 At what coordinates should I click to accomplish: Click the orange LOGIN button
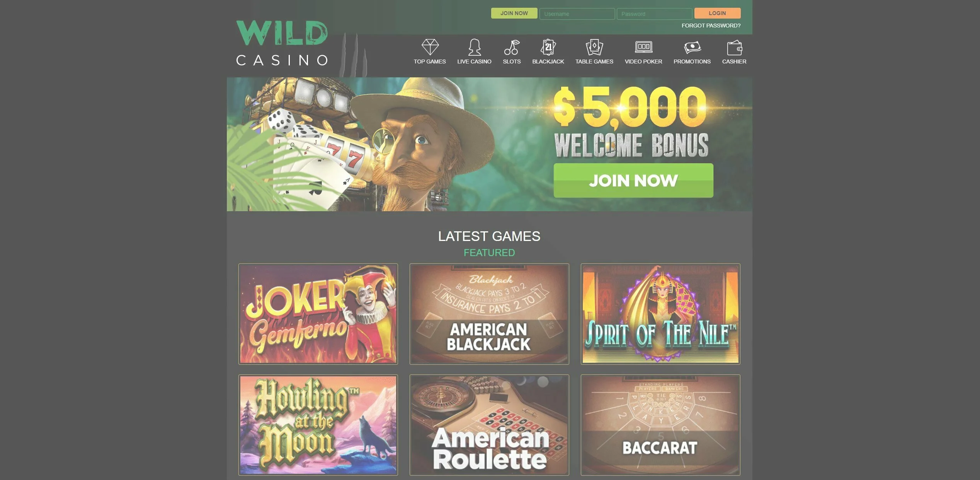click(x=717, y=13)
